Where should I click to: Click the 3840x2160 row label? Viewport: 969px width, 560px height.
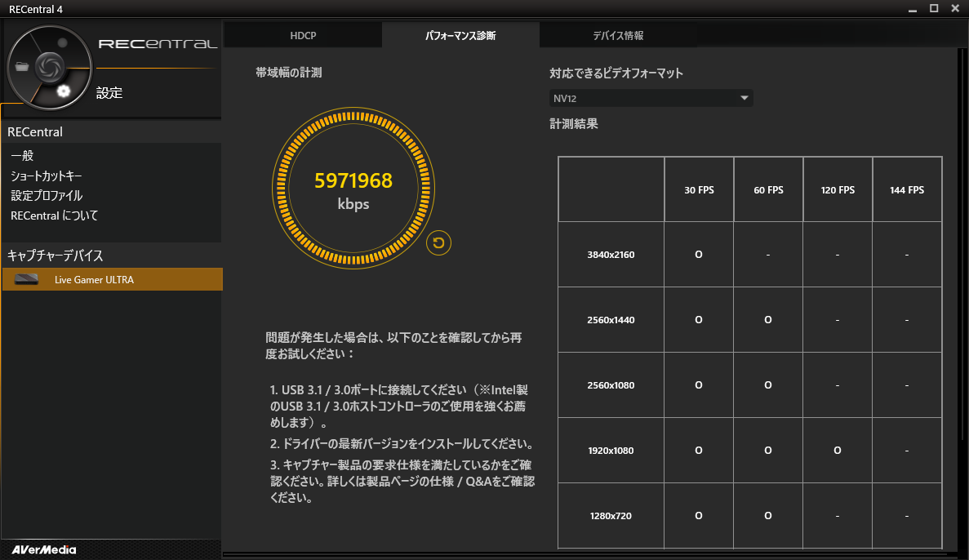[x=611, y=255]
